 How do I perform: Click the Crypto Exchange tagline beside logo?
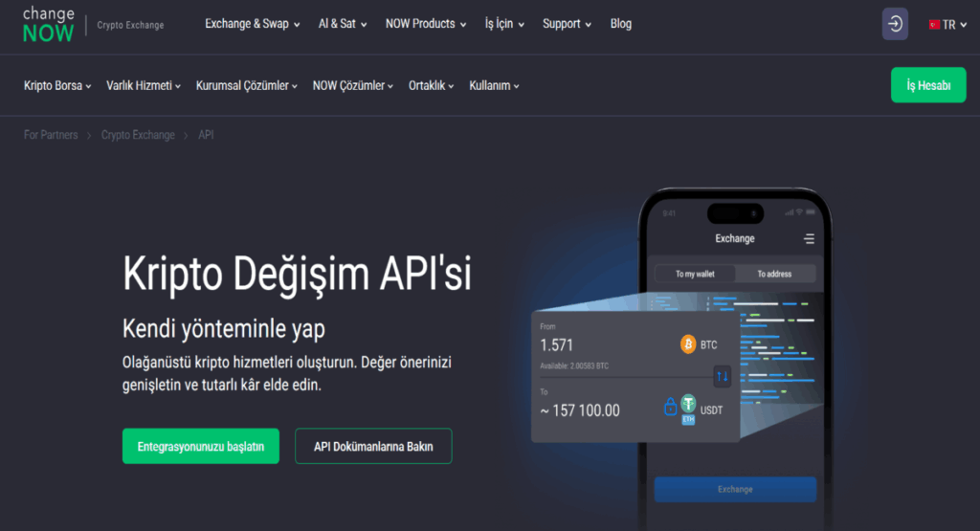130,25
